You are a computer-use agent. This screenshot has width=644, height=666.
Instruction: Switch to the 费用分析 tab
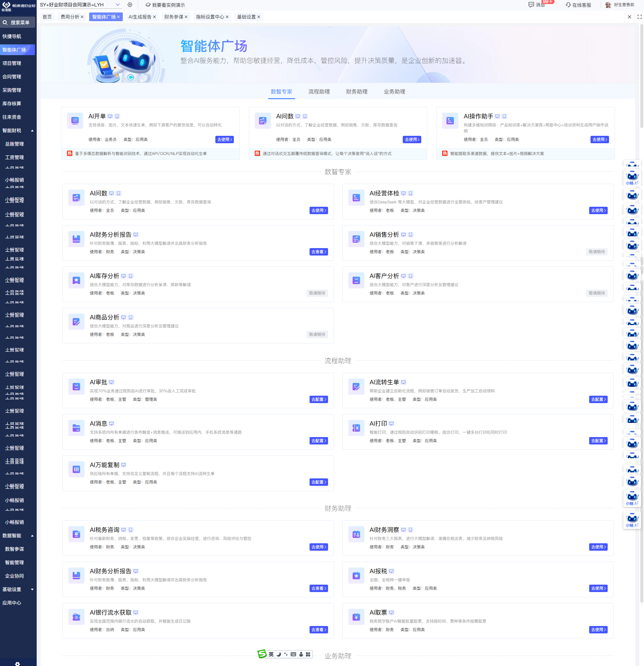point(70,17)
